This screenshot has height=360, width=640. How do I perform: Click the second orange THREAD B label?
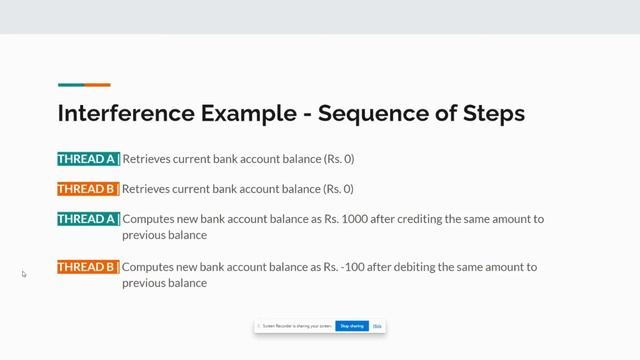(88, 267)
